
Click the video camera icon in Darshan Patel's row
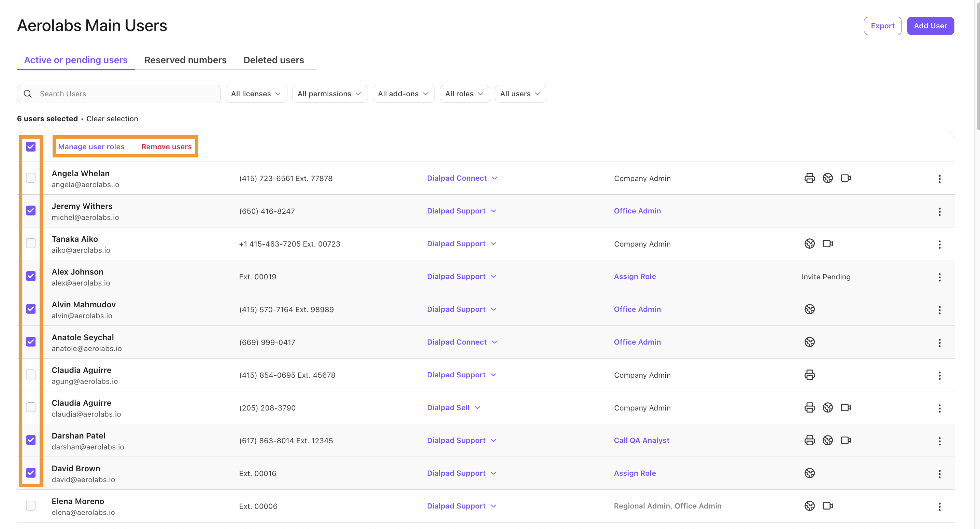click(x=846, y=440)
